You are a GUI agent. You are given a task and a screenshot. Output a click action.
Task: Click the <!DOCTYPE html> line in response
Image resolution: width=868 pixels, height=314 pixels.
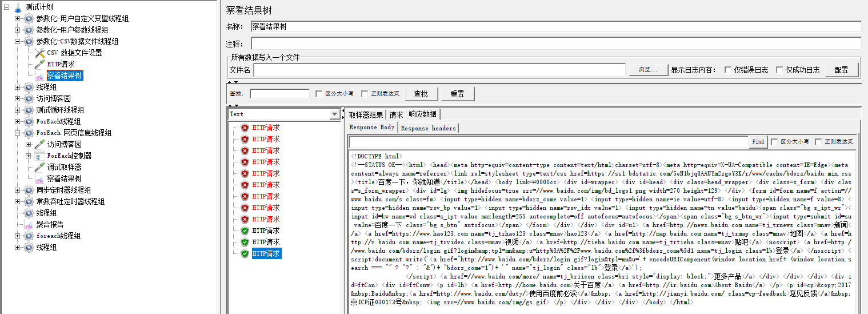click(x=375, y=156)
